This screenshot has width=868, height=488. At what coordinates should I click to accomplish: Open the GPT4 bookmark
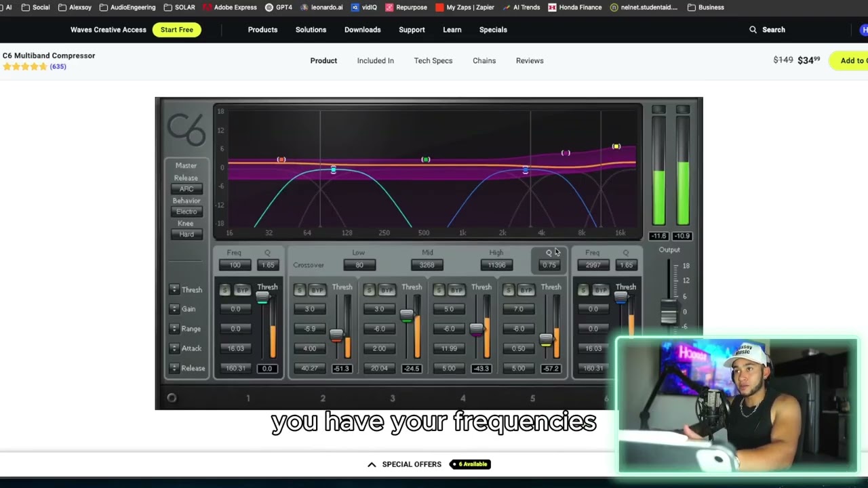tap(279, 7)
